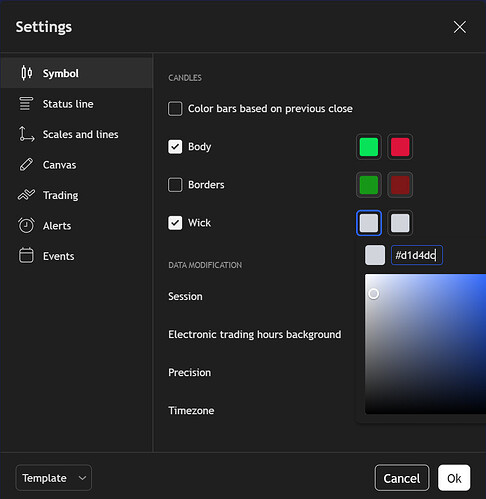
Task: Click the first Wick color swatch
Action: click(x=369, y=223)
